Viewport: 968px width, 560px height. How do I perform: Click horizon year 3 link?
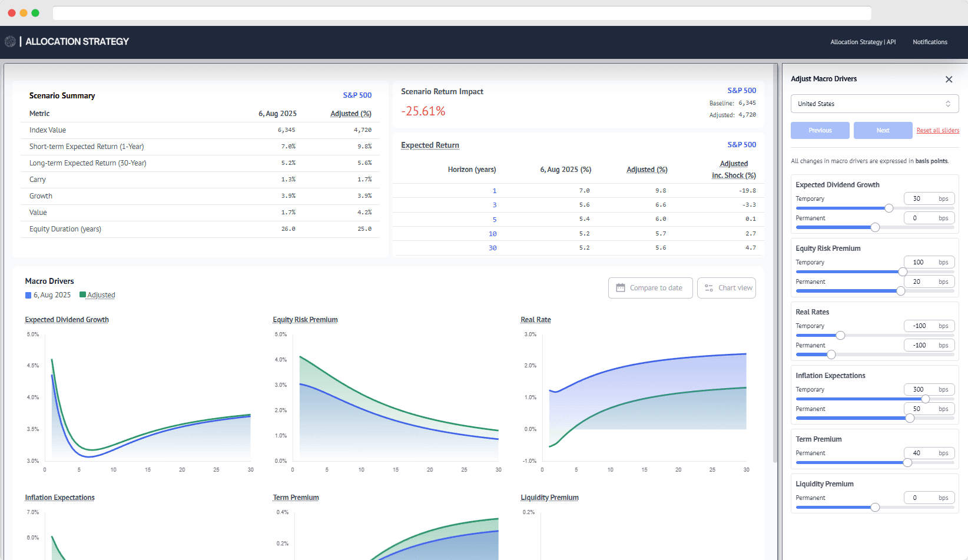[494, 205]
